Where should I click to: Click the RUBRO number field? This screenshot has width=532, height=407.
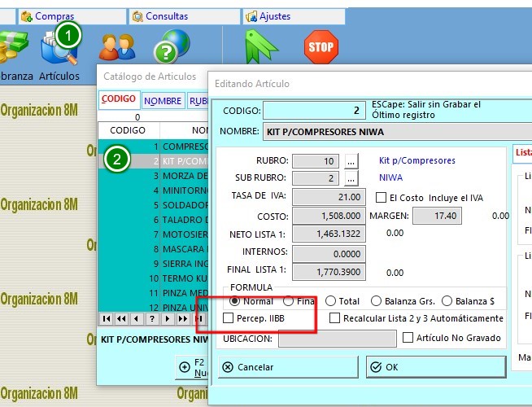pos(316,161)
